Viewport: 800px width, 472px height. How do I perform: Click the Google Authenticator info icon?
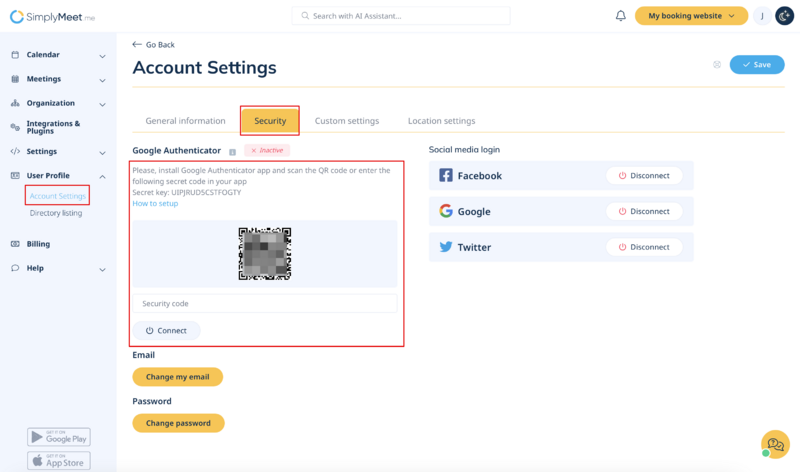[233, 152]
